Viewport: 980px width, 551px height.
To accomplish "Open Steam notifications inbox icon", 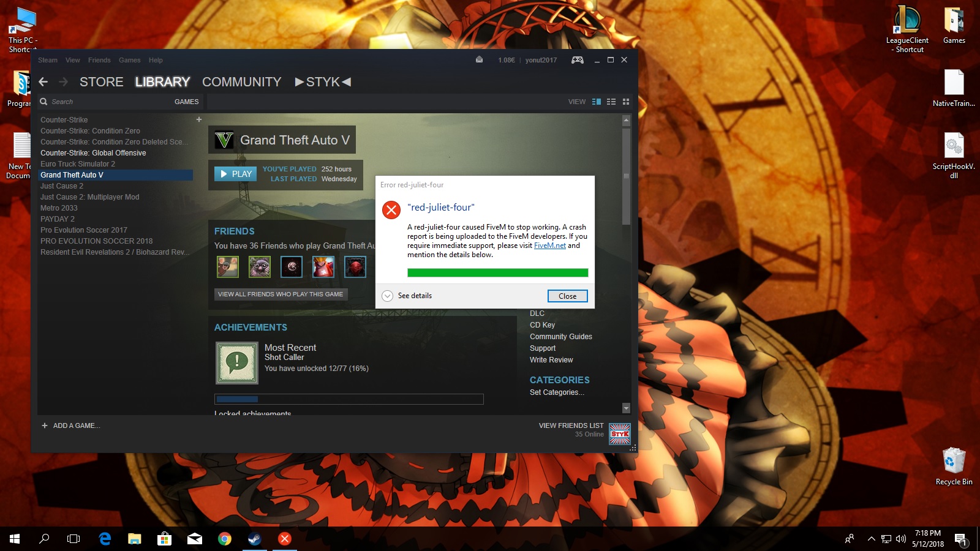I will tap(479, 60).
